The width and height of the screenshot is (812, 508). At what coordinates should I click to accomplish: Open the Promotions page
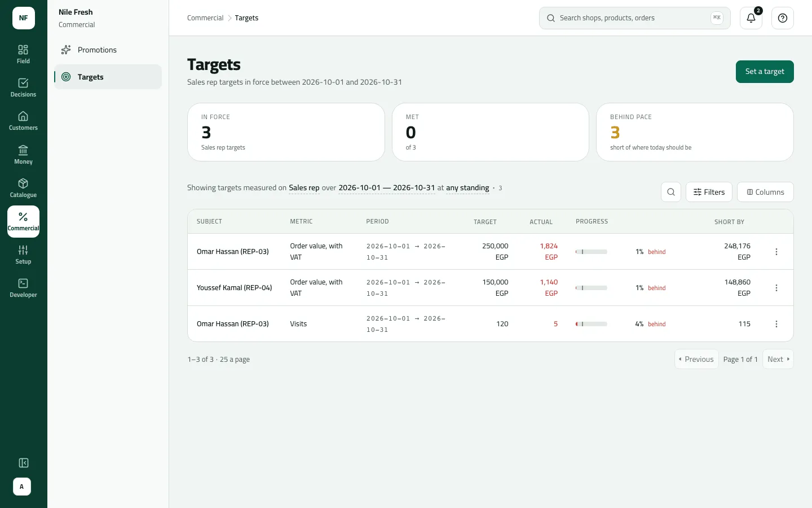coord(108,50)
